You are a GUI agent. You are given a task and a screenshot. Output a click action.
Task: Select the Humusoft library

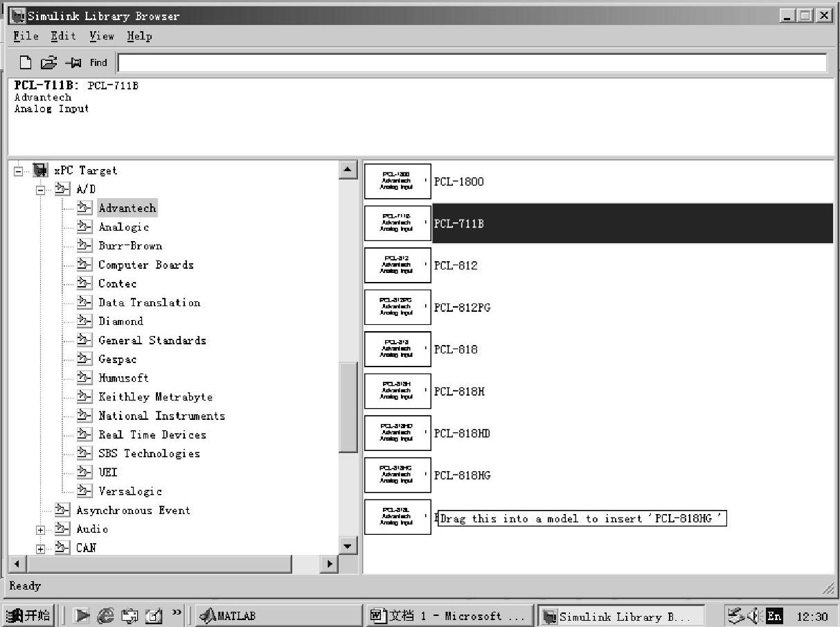point(124,378)
